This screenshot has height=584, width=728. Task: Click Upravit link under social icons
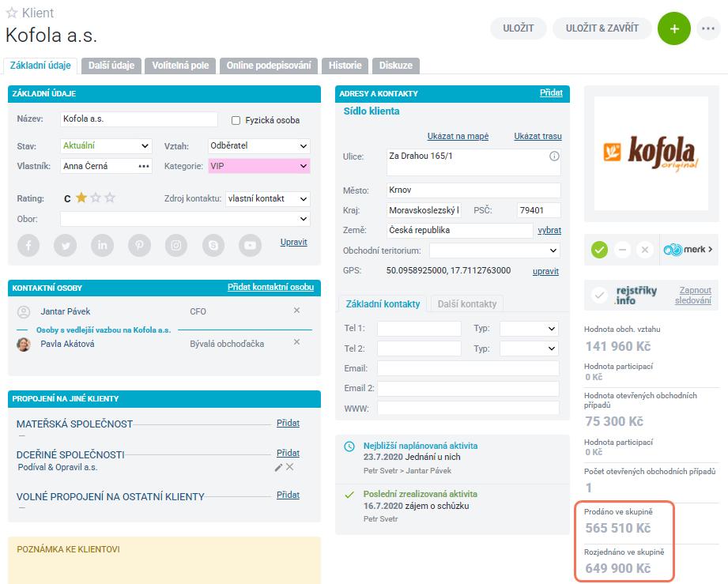293,242
